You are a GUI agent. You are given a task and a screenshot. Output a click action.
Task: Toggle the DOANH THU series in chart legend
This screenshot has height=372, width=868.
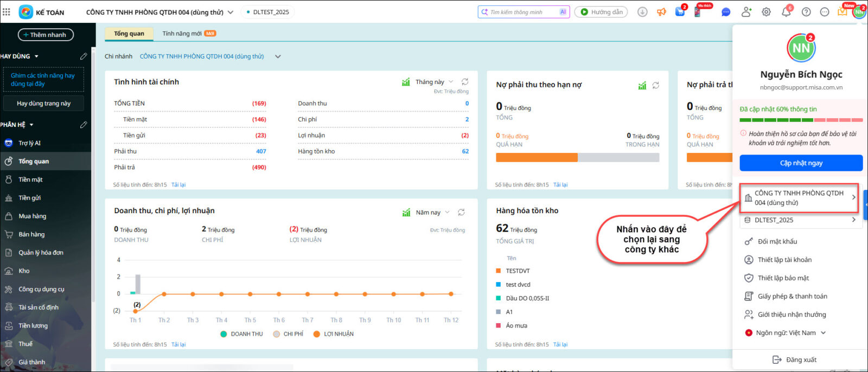point(241,334)
